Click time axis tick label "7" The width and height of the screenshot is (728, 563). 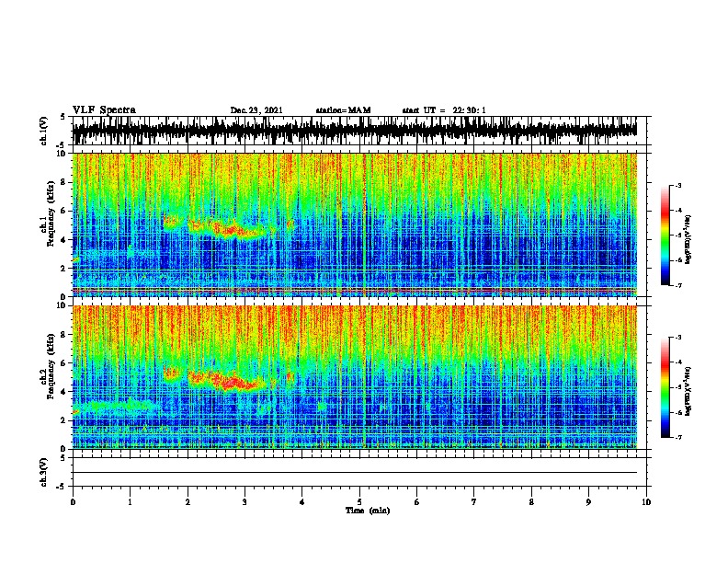click(x=474, y=502)
